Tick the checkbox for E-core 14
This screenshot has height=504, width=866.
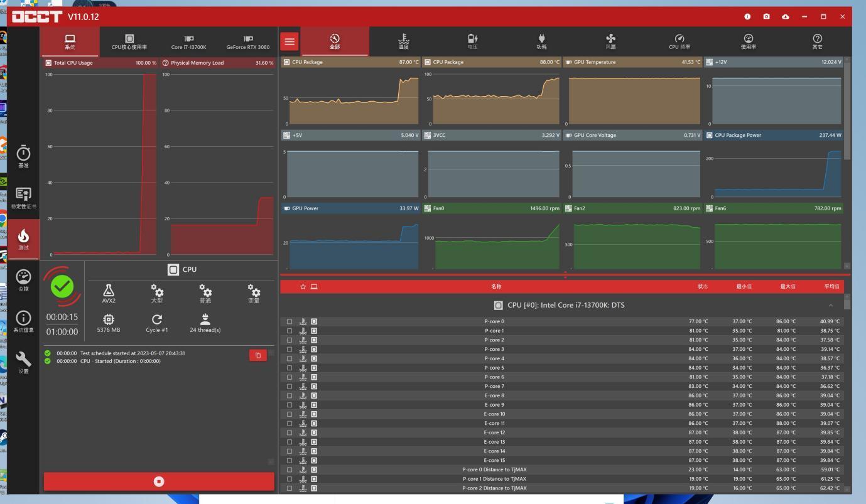click(290, 451)
